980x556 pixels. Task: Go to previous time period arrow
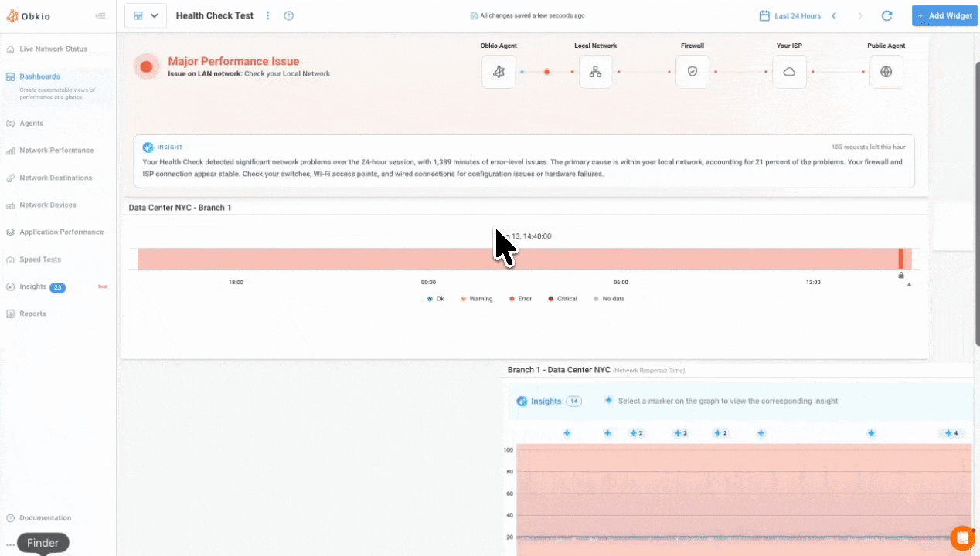[835, 15]
